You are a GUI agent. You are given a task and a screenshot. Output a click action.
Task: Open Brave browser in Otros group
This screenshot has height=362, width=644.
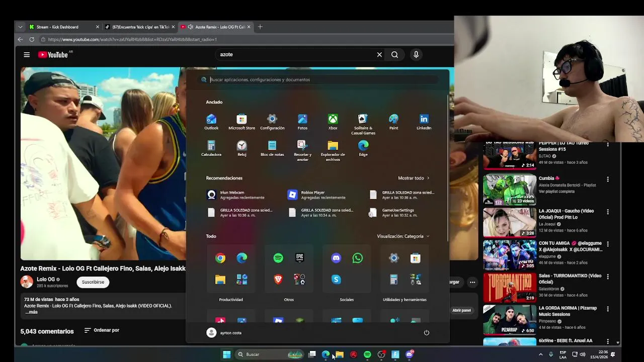(x=278, y=280)
